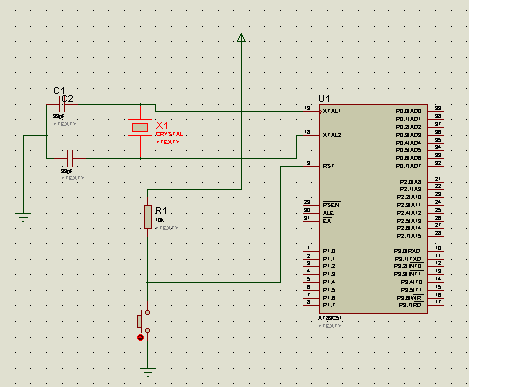Select the R1 reference label
The width and height of the screenshot is (512, 387).
tap(161, 210)
